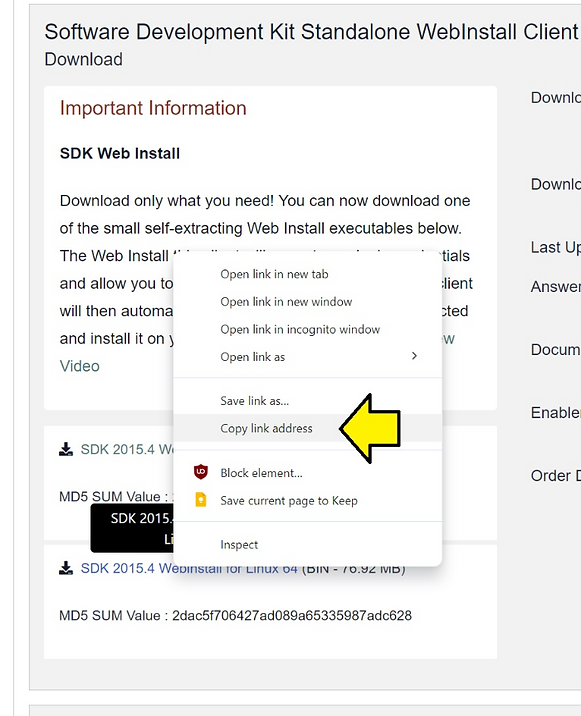Click the Google Keep yellow icon
The image size is (581, 716).
point(201,500)
